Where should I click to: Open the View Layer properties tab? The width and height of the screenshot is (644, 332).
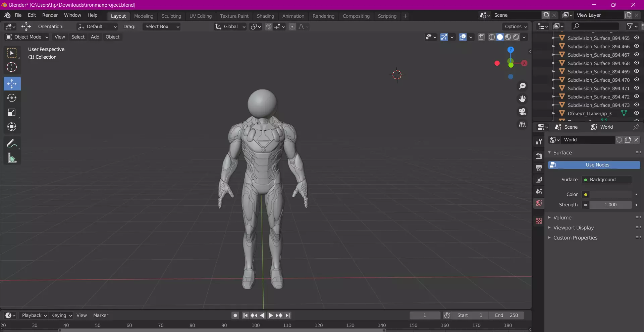click(539, 180)
